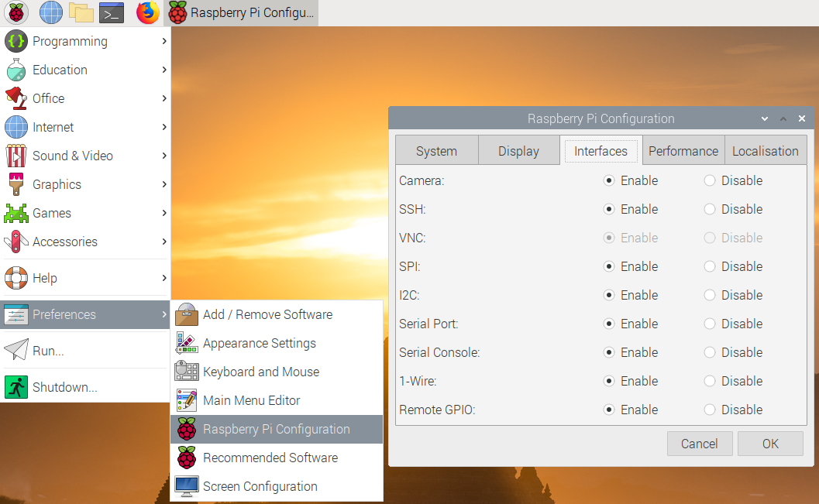Select Disable for Remote GPIO
The image size is (819, 504).
[x=709, y=410]
